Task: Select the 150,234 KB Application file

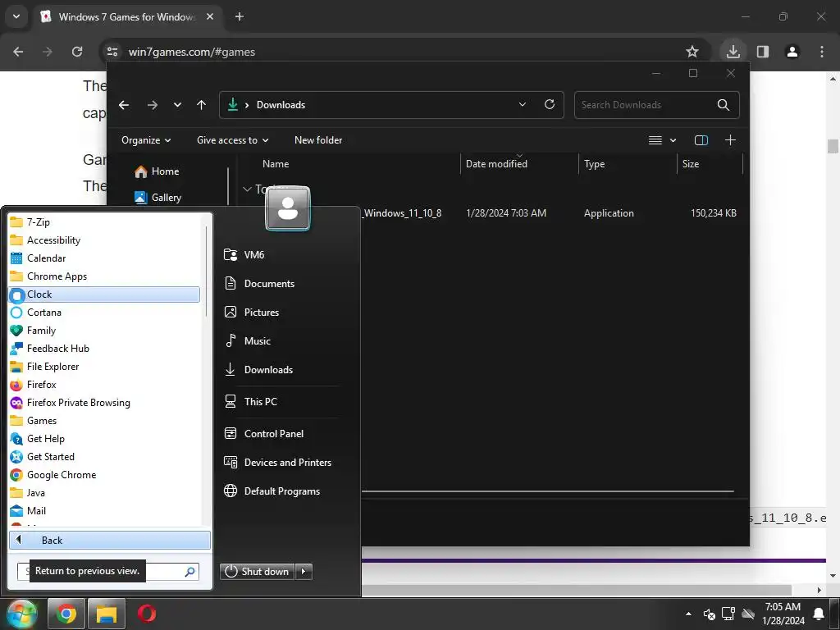Action: pos(550,213)
